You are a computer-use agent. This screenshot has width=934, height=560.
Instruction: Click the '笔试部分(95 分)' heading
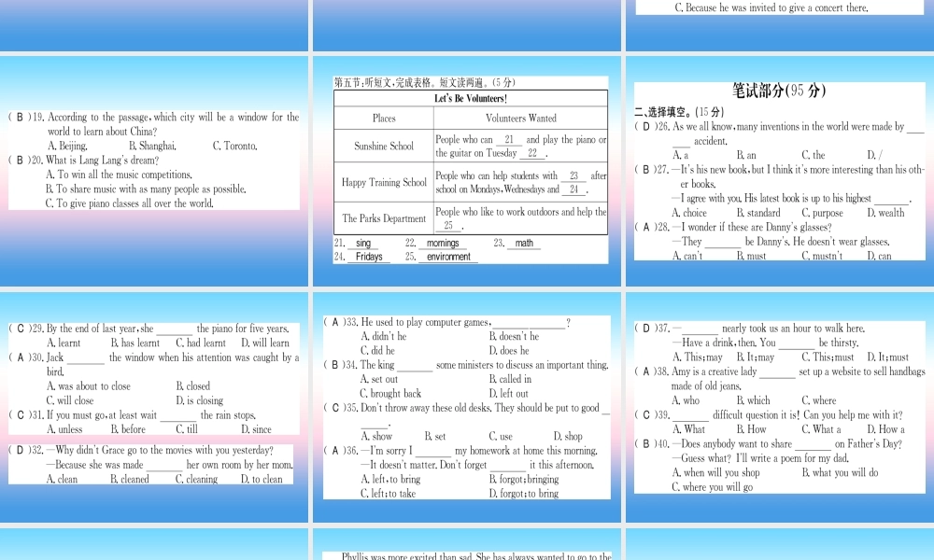point(779,91)
